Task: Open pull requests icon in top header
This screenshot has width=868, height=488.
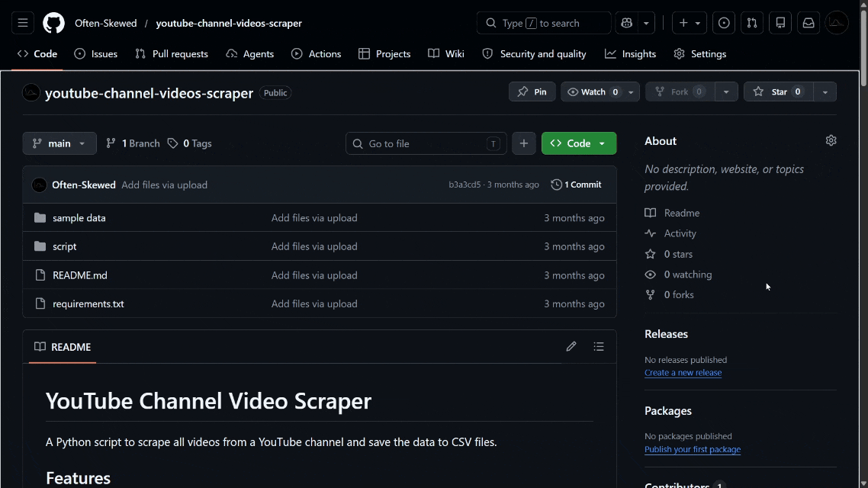Action: [752, 23]
